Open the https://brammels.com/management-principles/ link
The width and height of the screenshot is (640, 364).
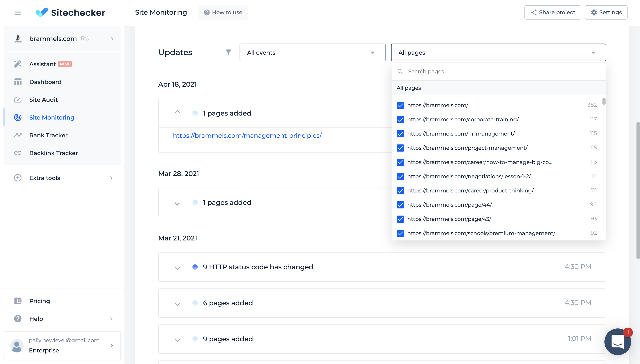(248, 135)
